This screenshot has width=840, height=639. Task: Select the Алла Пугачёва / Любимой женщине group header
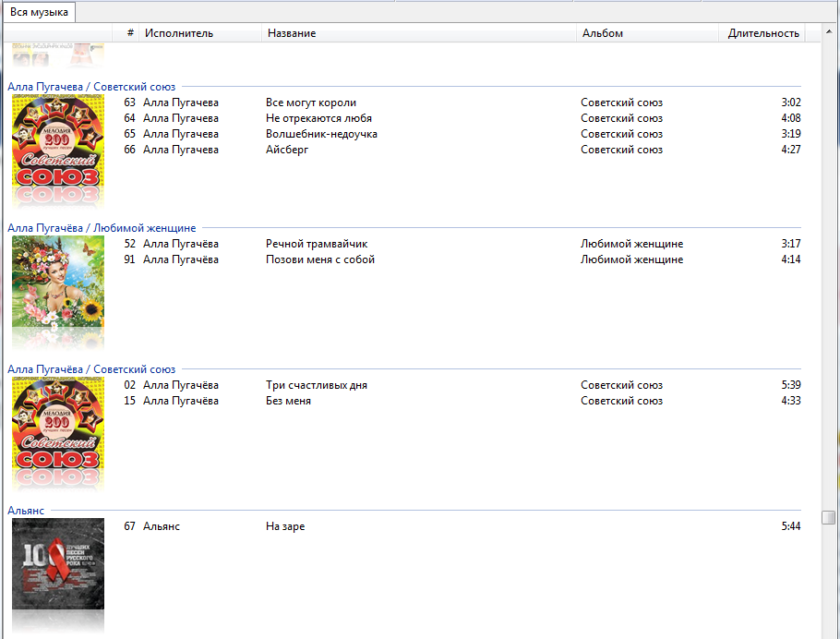[x=102, y=228]
